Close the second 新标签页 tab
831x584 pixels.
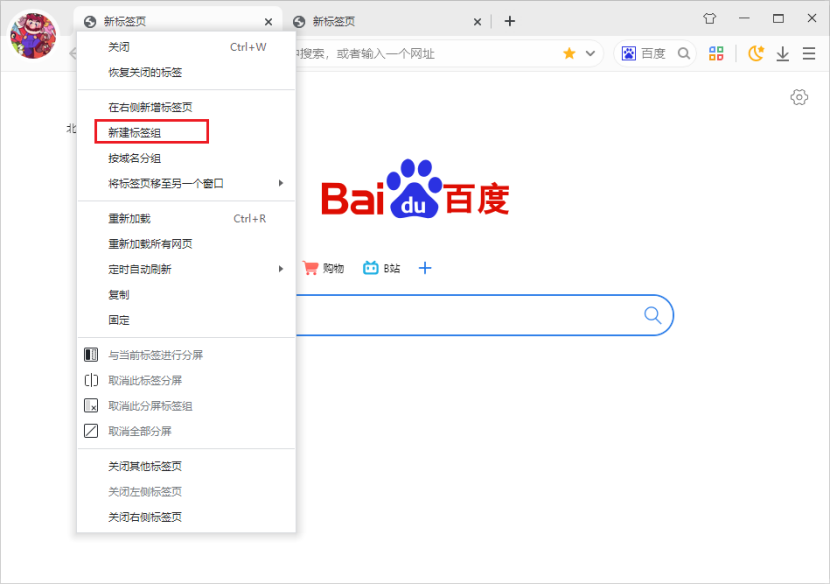point(477,21)
